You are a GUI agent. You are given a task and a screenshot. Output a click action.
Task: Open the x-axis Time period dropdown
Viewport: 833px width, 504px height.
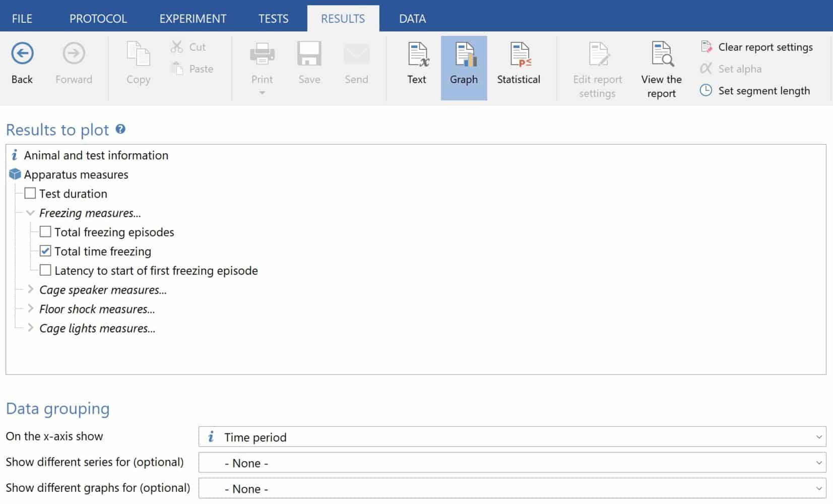(511, 437)
